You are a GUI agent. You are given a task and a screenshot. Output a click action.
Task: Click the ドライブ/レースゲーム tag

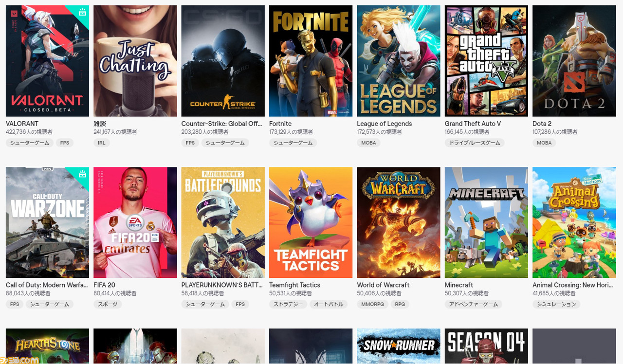pos(475,143)
